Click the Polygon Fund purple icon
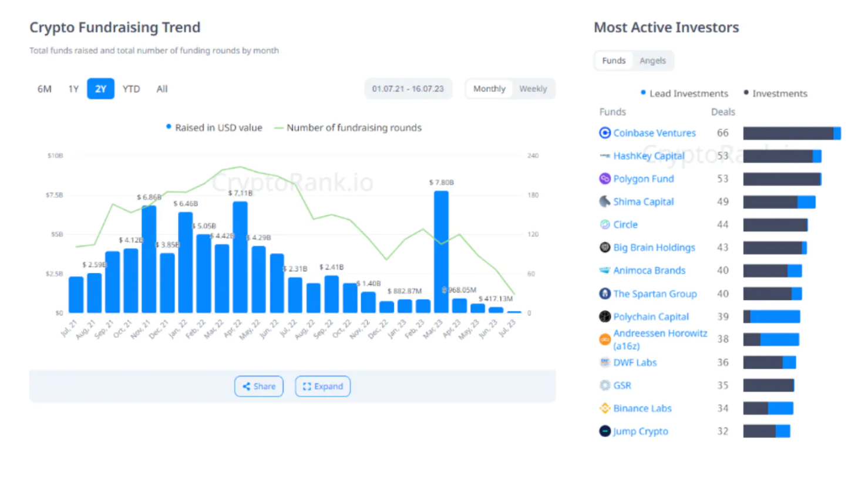 604,179
